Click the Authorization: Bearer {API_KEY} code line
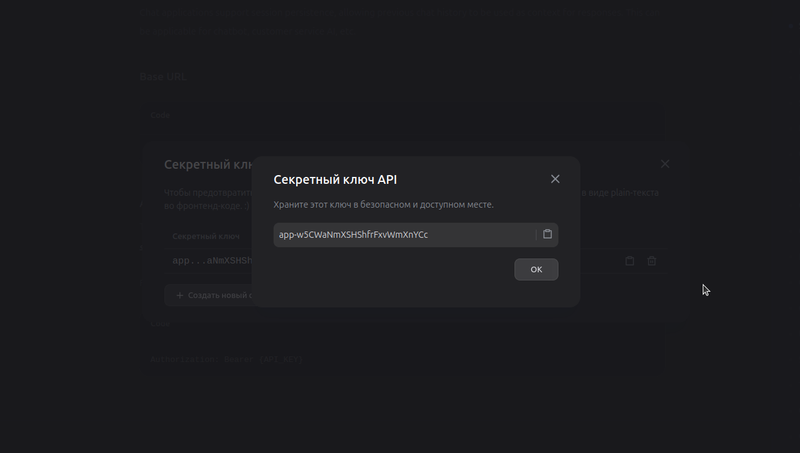Viewport: 800px width, 453px height. tap(227, 359)
